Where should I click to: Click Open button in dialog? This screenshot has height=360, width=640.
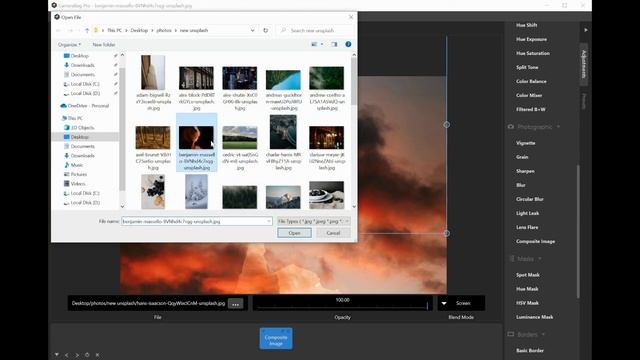(294, 233)
